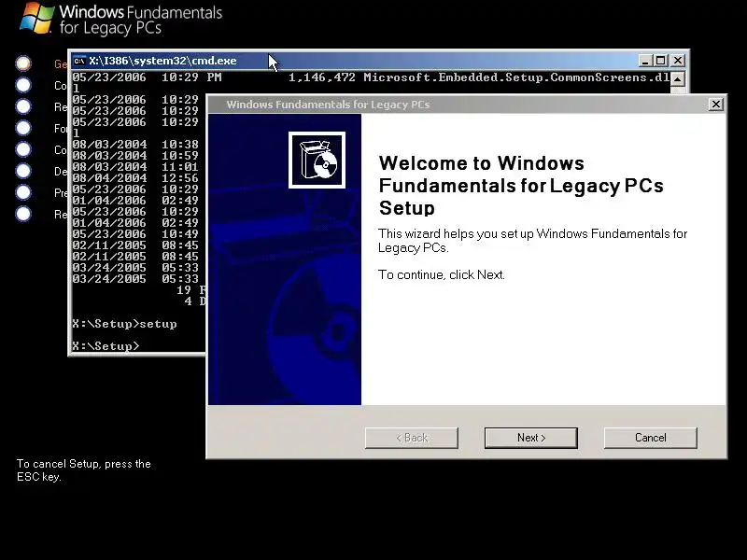Click the '02/11/2005 08:45' first listing row
The width and height of the screenshot is (747, 560).
135,245
